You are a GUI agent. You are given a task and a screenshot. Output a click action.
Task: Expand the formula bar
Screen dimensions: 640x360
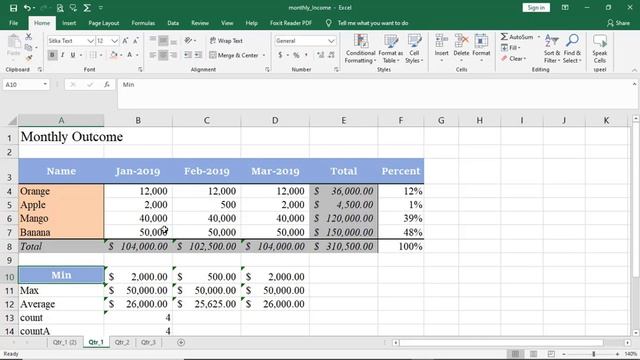634,84
